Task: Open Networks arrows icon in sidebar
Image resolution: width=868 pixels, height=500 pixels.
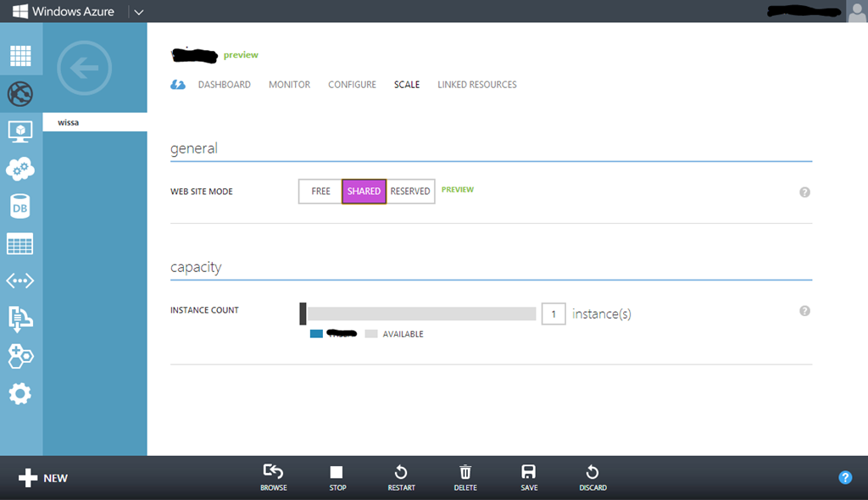Action: click(20, 281)
